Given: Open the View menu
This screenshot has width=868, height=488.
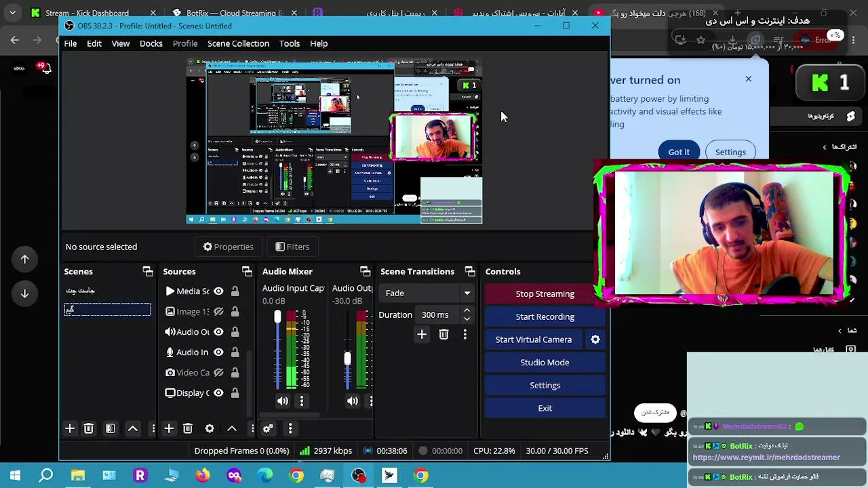Looking at the screenshot, I should [x=121, y=43].
